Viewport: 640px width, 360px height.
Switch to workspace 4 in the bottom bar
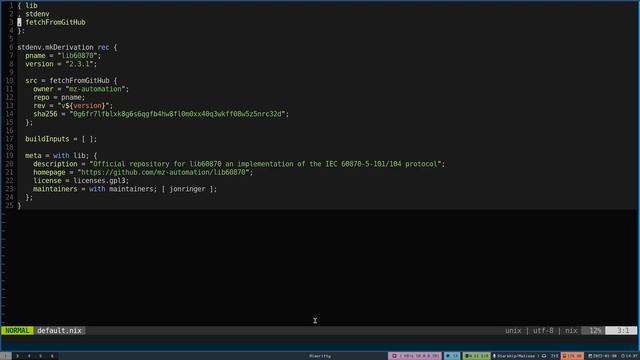coord(29,356)
